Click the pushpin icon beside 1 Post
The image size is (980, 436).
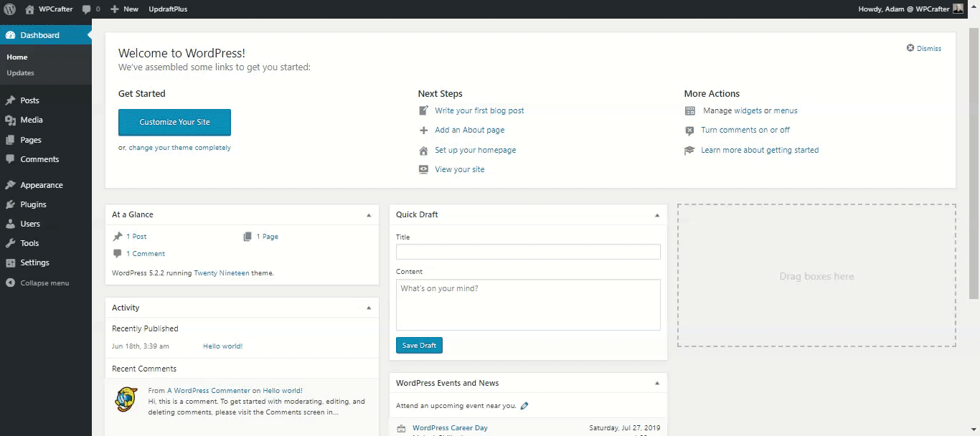[118, 237]
